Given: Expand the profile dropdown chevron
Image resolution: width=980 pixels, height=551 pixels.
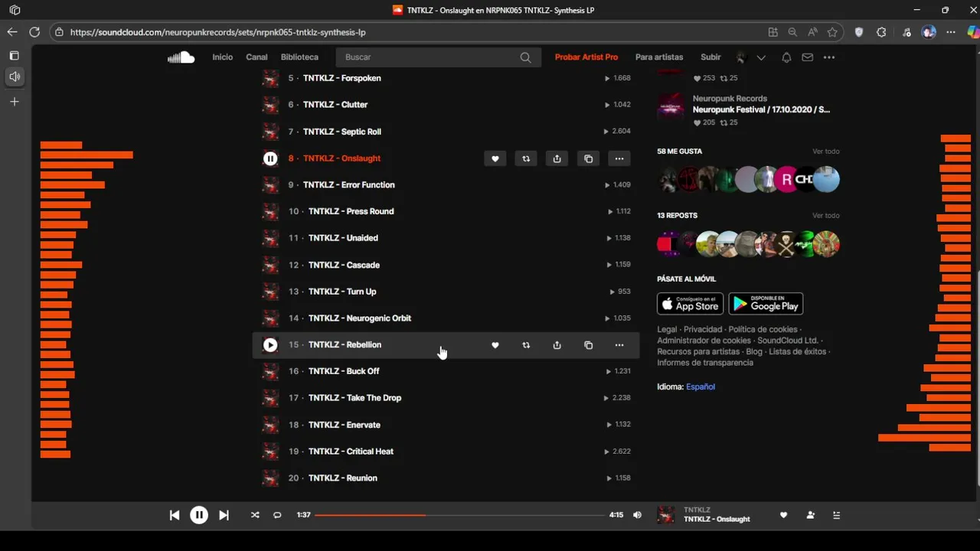Looking at the screenshot, I should click(x=761, y=57).
